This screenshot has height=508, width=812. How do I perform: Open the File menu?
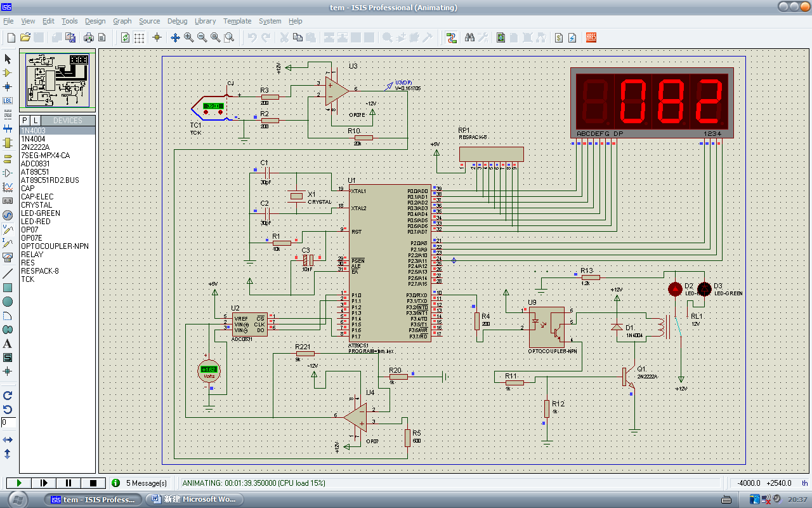pyautogui.click(x=8, y=21)
